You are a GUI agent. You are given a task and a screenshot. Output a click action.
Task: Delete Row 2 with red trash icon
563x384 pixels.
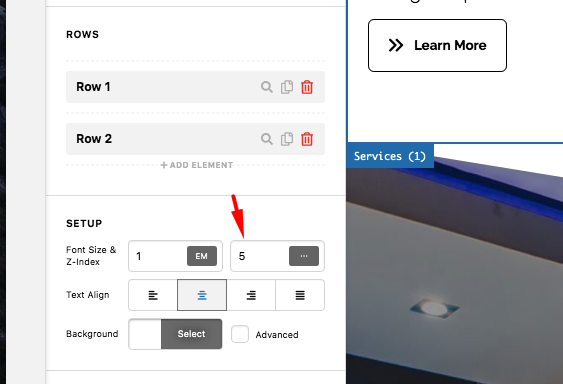307,139
